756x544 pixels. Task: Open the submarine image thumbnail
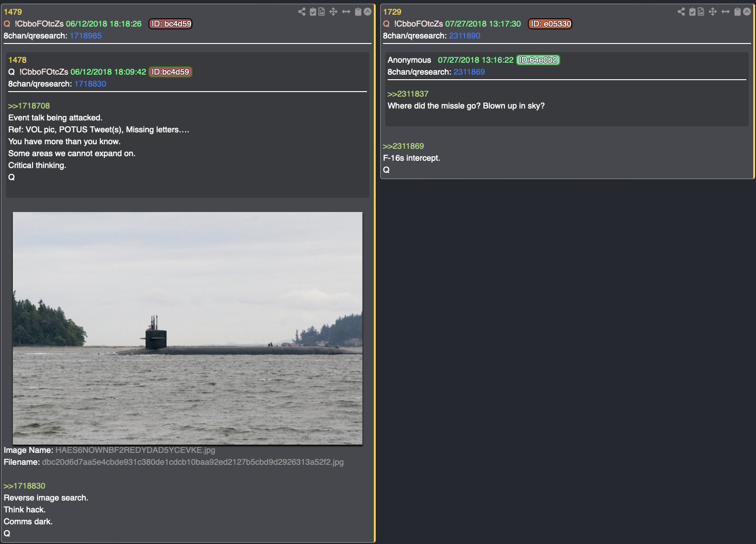click(x=187, y=328)
